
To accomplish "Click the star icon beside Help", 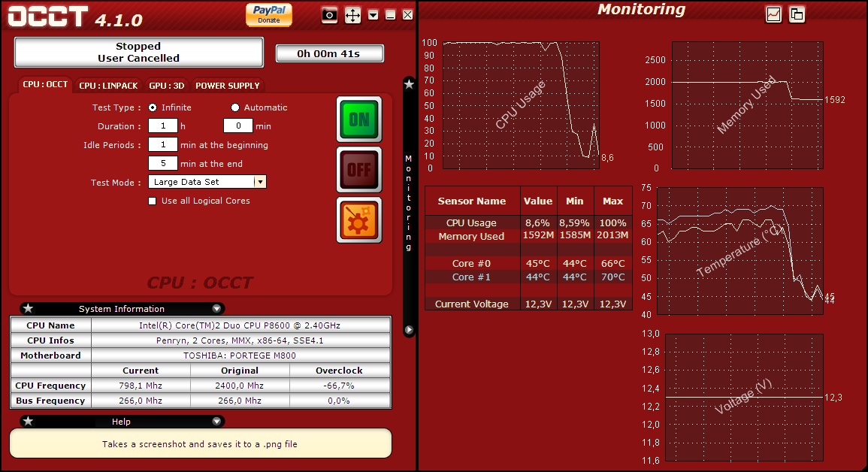I will pyautogui.click(x=29, y=422).
